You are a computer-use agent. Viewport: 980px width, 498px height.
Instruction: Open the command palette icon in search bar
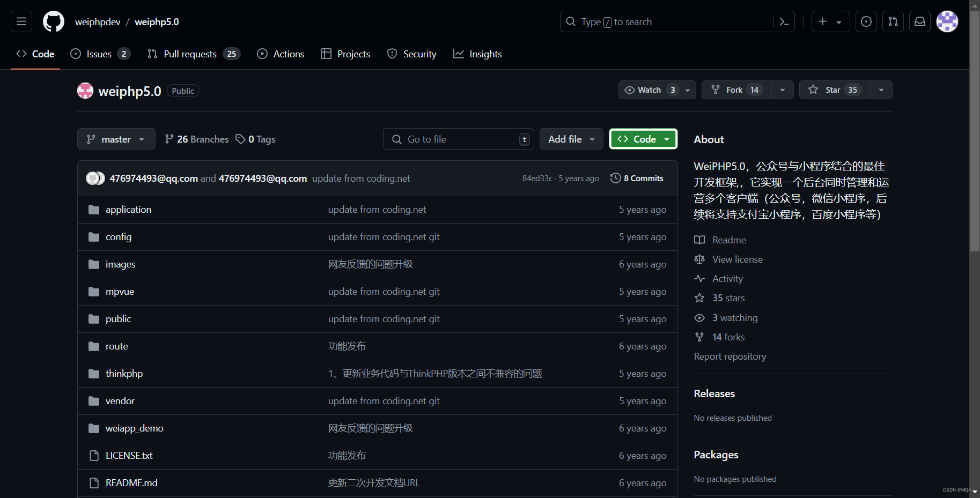tap(784, 21)
